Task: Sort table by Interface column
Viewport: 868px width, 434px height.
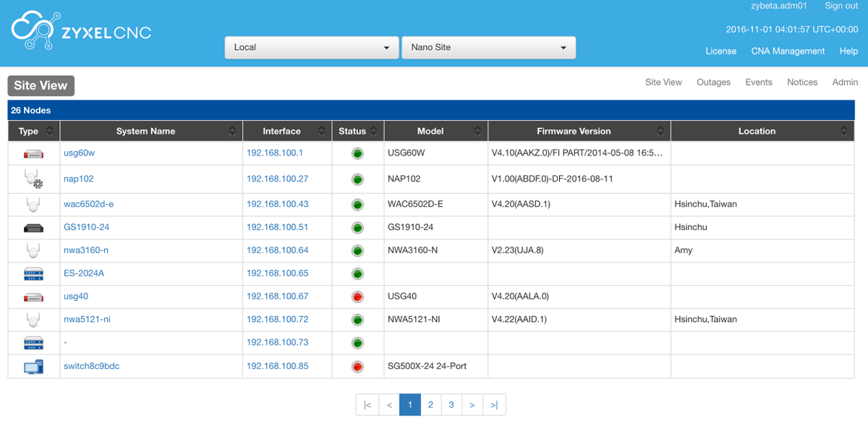Action: [x=286, y=131]
